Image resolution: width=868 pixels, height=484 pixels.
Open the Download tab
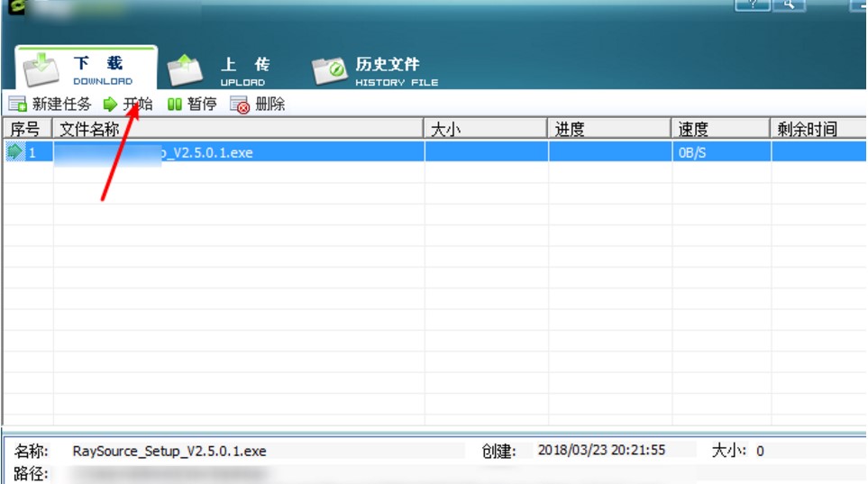point(86,68)
